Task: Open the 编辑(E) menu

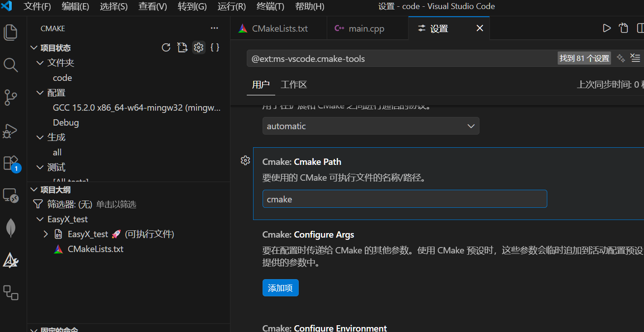Action: coord(75,6)
